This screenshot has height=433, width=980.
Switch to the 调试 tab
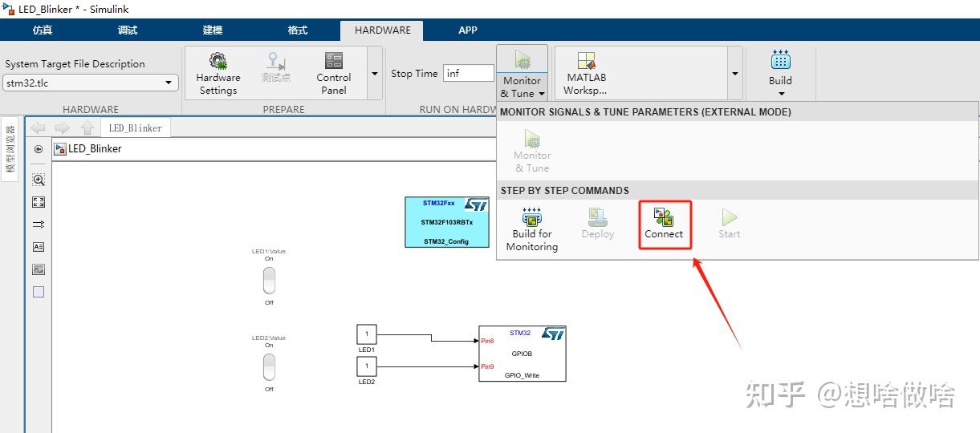[128, 30]
